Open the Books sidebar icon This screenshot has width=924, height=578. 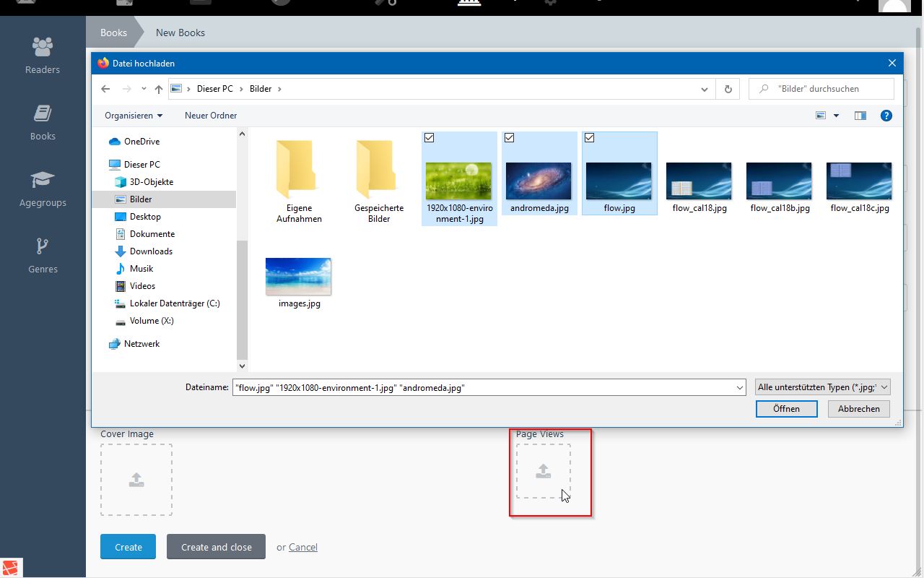pyautogui.click(x=43, y=114)
